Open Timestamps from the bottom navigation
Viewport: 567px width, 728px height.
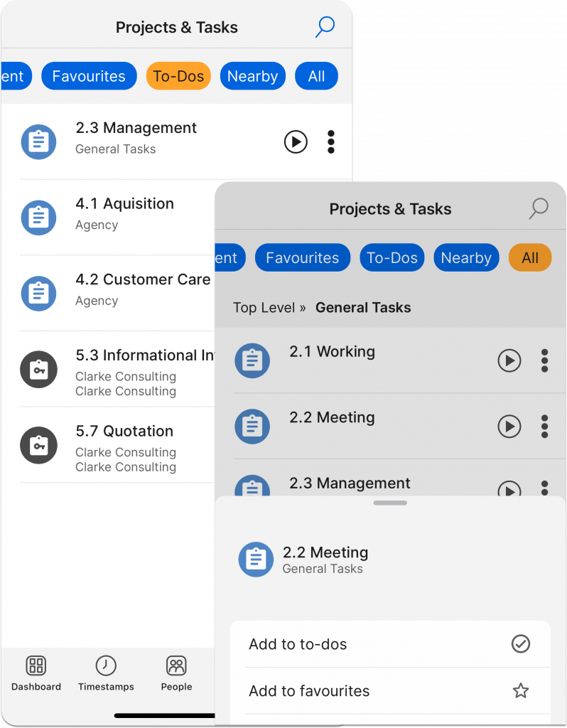(106, 673)
